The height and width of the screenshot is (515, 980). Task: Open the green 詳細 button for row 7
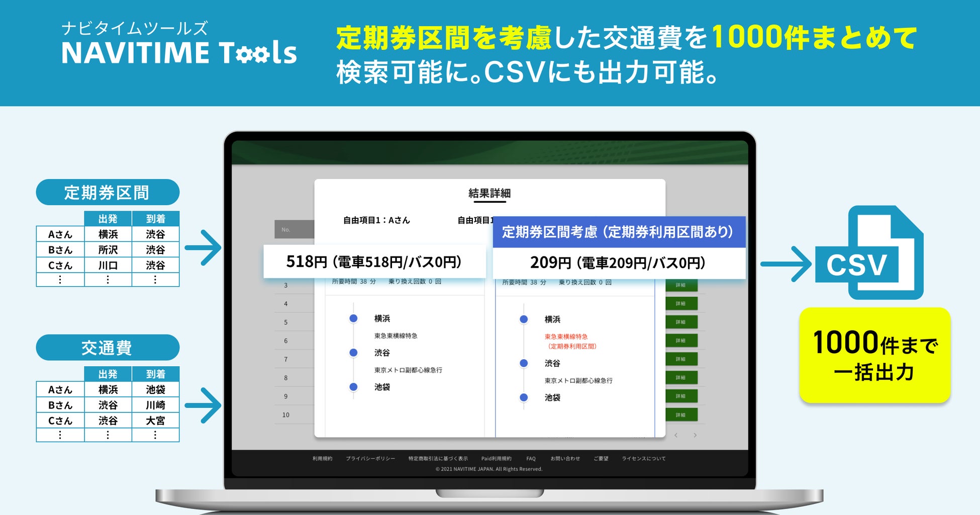coord(681,359)
